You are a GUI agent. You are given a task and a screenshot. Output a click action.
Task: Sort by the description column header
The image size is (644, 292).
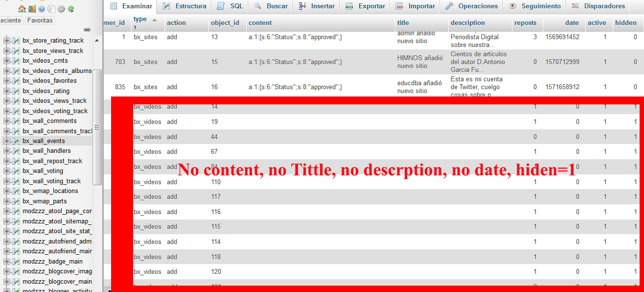click(468, 23)
